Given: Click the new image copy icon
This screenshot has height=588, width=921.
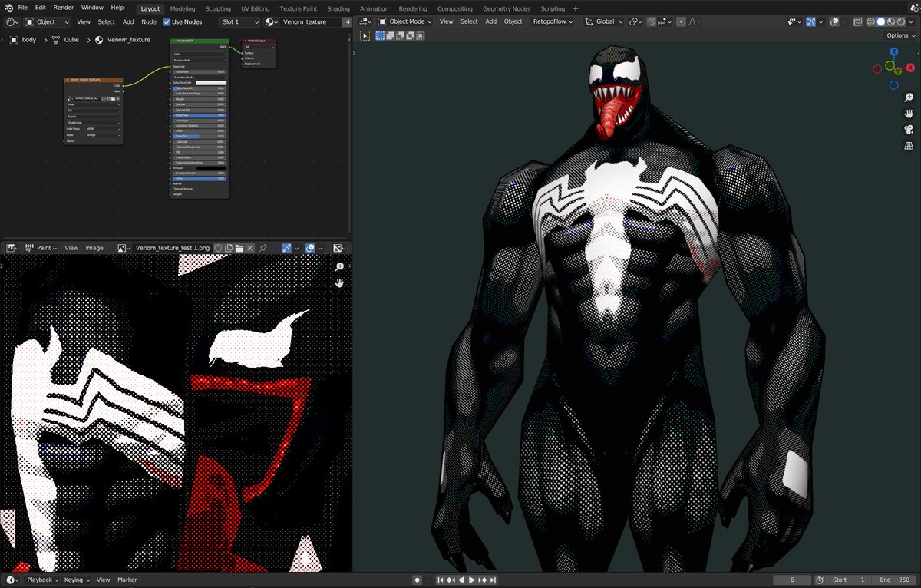Looking at the screenshot, I should [x=229, y=248].
